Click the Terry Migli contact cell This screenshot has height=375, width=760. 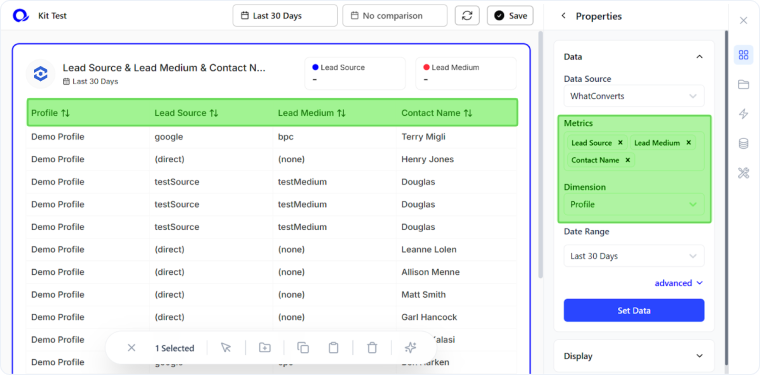pos(423,137)
